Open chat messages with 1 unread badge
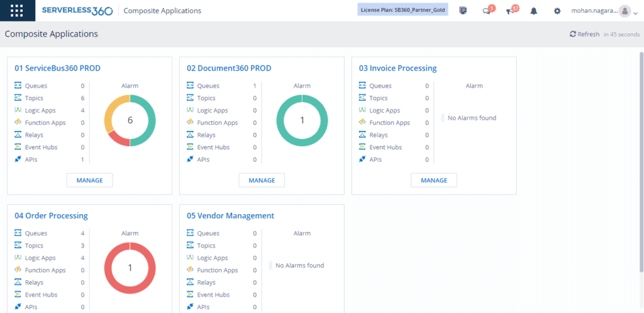 point(487,11)
